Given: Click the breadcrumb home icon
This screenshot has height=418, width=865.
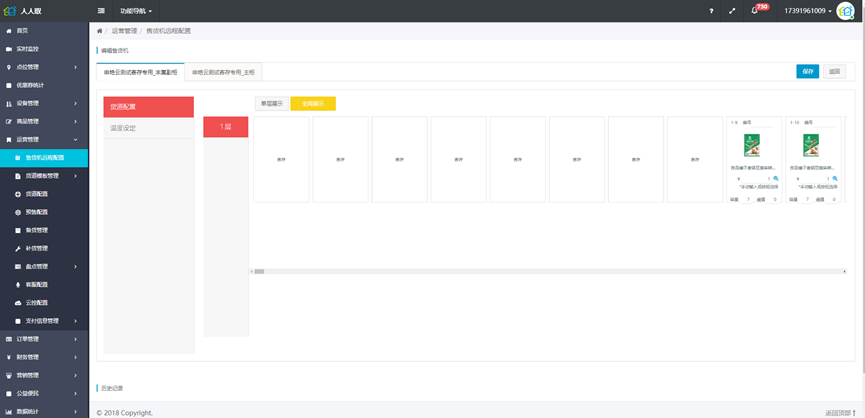Looking at the screenshot, I should tap(99, 31).
